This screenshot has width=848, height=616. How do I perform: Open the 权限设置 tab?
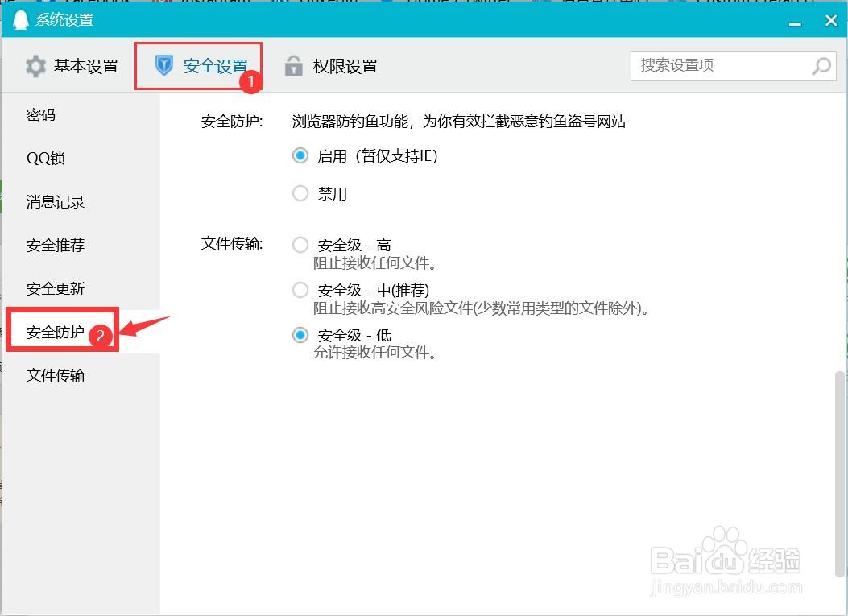331,66
